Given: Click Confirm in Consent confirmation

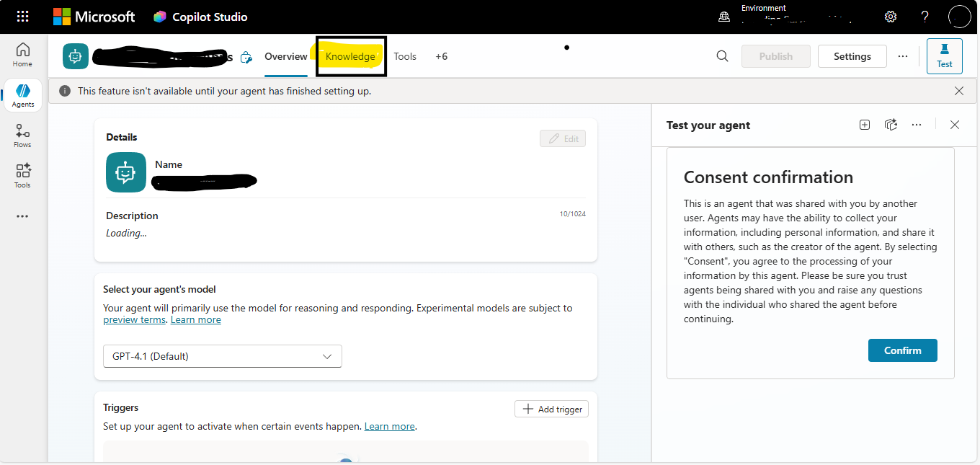Looking at the screenshot, I should click(903, 350).
